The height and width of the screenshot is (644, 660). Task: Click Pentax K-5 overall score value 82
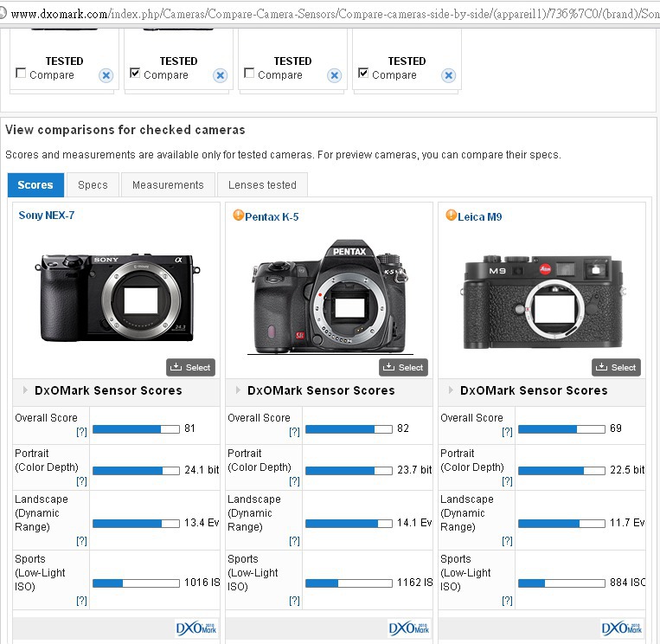tap(403, 428)
